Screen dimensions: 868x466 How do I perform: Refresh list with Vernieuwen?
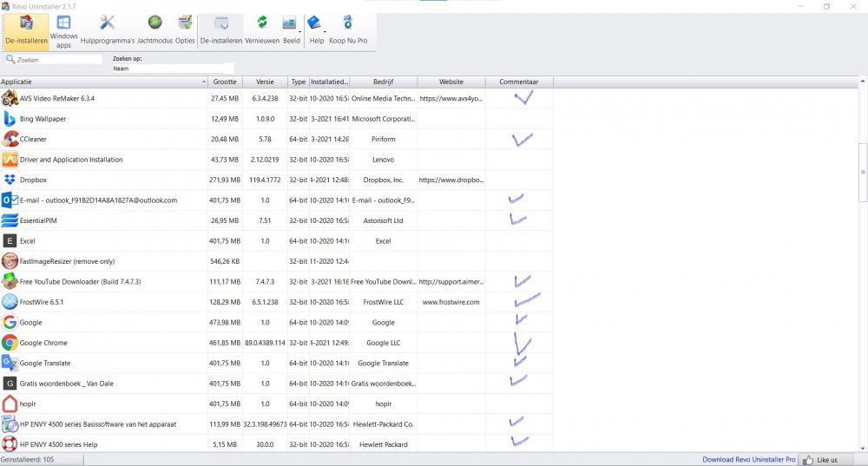(262, 31)
